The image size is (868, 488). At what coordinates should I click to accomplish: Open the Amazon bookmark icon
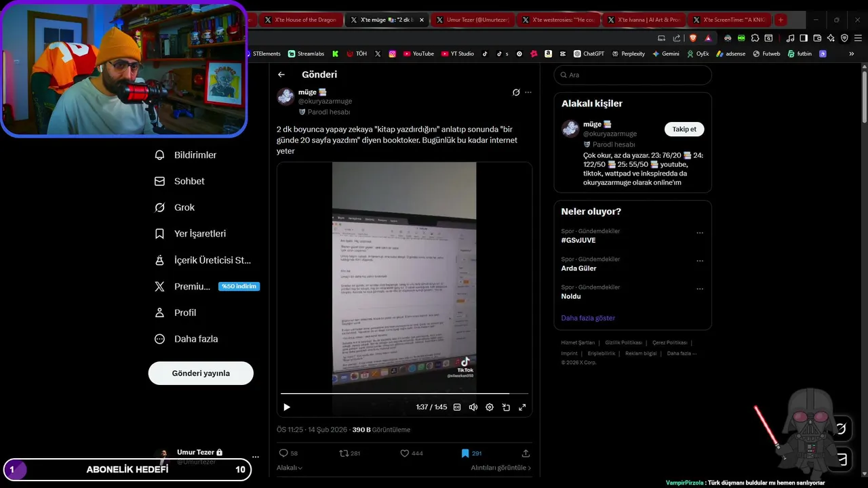tap(548, 54)
